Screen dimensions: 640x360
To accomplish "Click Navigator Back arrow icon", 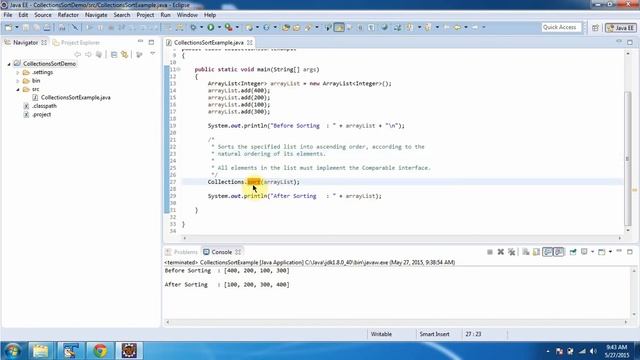I will [x=78, y=54].
